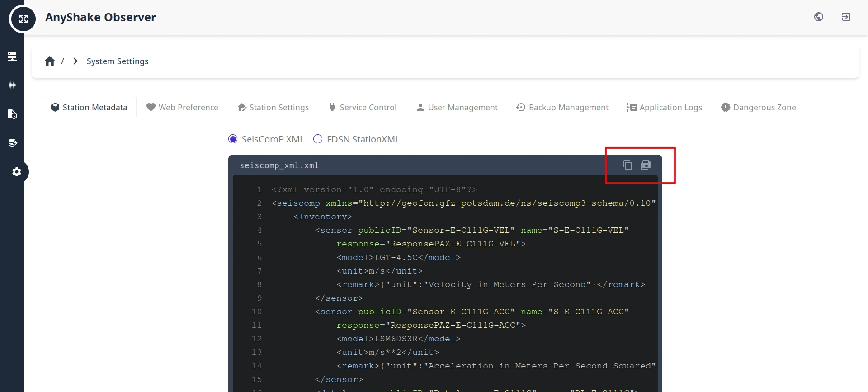Open the data export sidebar icon
Viewport: 868px width, 392px height.
coord(12,143)
